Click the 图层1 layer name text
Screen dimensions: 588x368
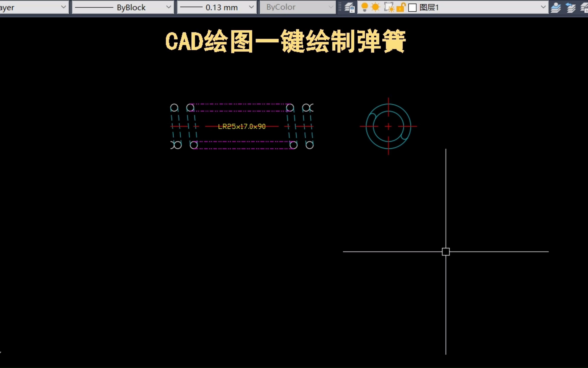[429, 7]
